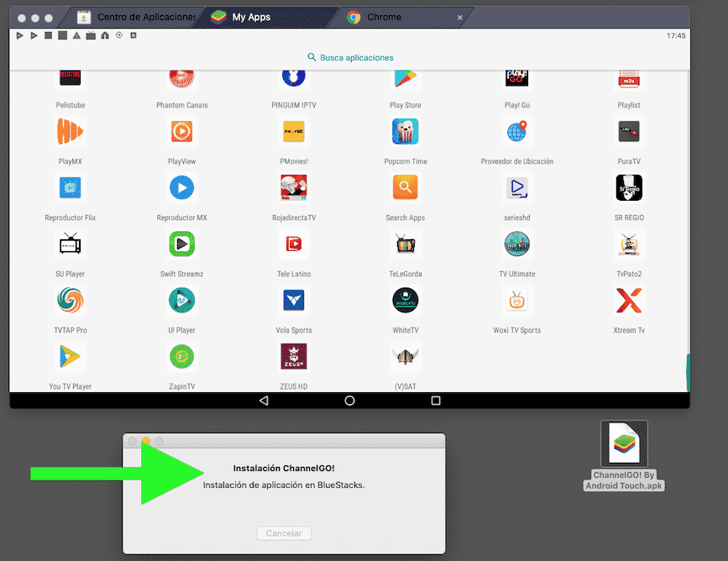The height and width of the screenshot is (561, 728).
Task: Launch Swift Streamz
Action: [x=181, y=244]
